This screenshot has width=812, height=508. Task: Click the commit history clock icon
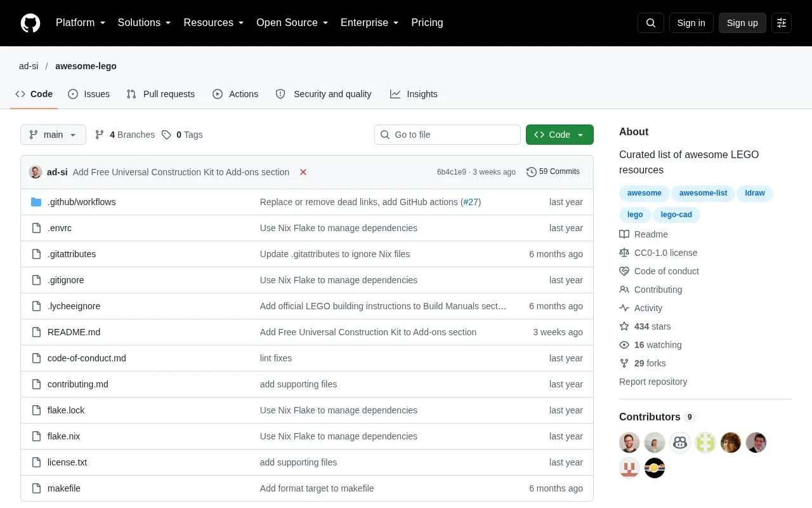point(532,172)
